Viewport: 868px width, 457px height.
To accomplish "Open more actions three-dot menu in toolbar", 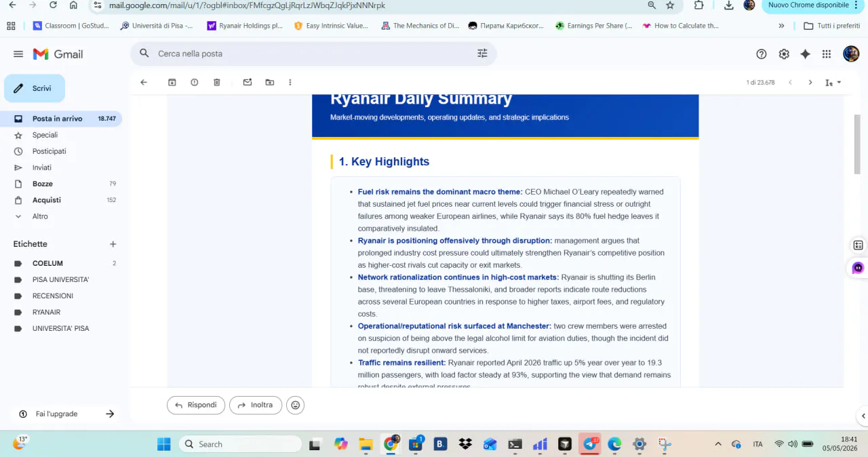I will (290, 82).
